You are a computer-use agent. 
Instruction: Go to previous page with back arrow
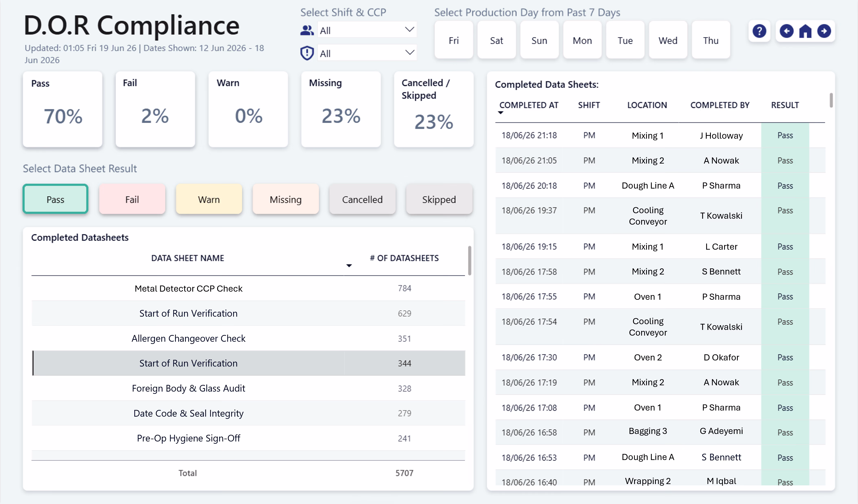pyautogui.click(x=786, y=31)
